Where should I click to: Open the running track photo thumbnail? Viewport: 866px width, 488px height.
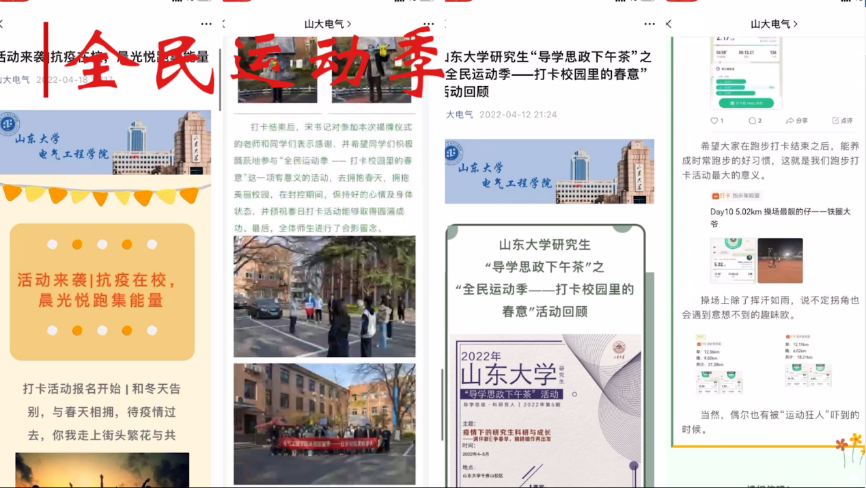point(779,260)
